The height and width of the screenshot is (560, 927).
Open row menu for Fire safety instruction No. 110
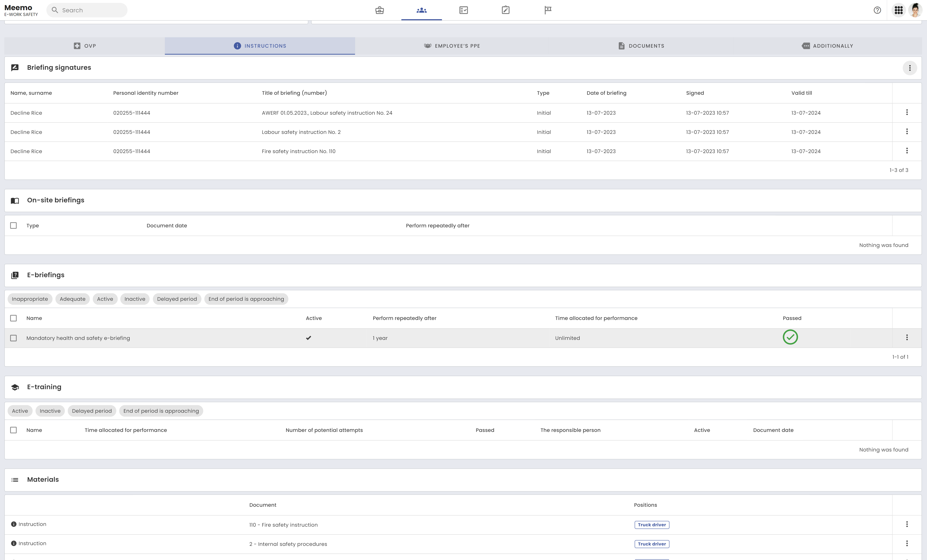[x=907, y=151]
